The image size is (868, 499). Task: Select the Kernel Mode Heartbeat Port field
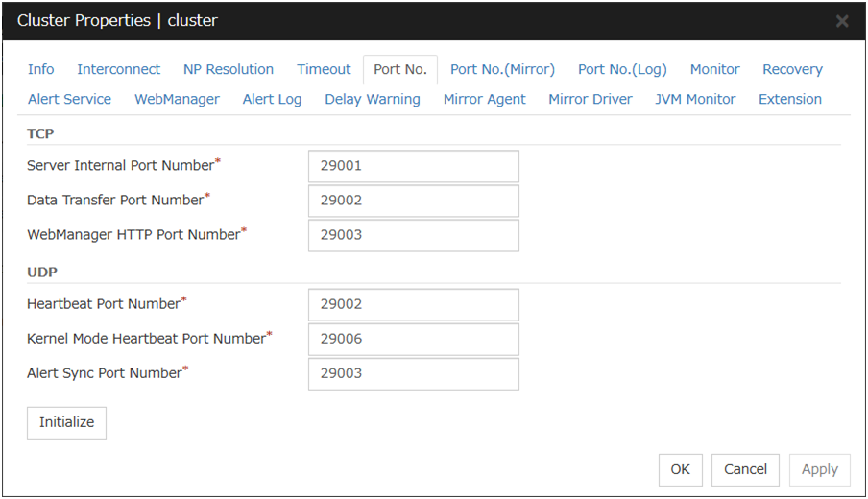click(413, 339)
